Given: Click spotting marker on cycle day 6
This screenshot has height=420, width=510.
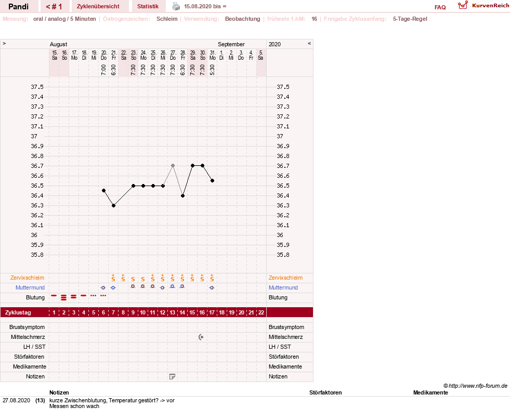Looking at the screenshot, I should [103, 295].
